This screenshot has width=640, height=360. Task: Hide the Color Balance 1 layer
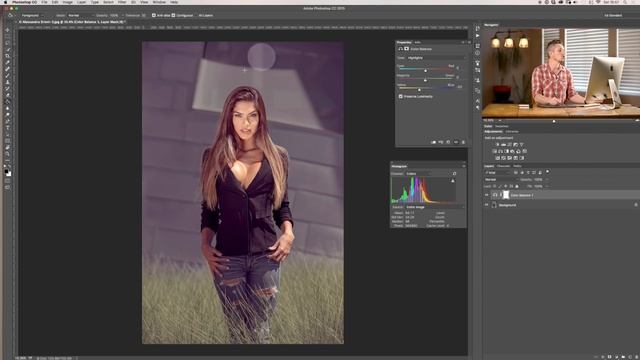pyautogui.click(x=487, y=195)
